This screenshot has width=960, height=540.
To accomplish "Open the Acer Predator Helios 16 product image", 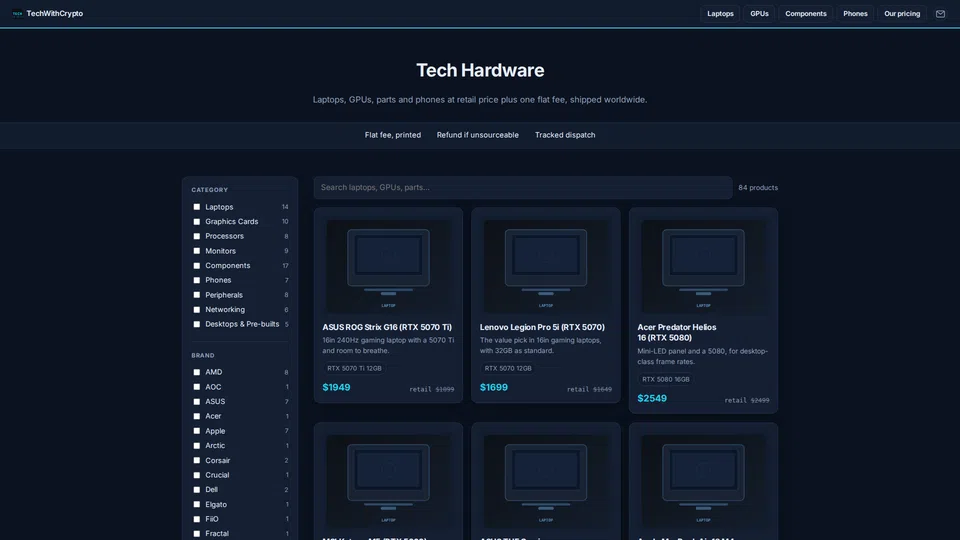I will pos(703,266).
